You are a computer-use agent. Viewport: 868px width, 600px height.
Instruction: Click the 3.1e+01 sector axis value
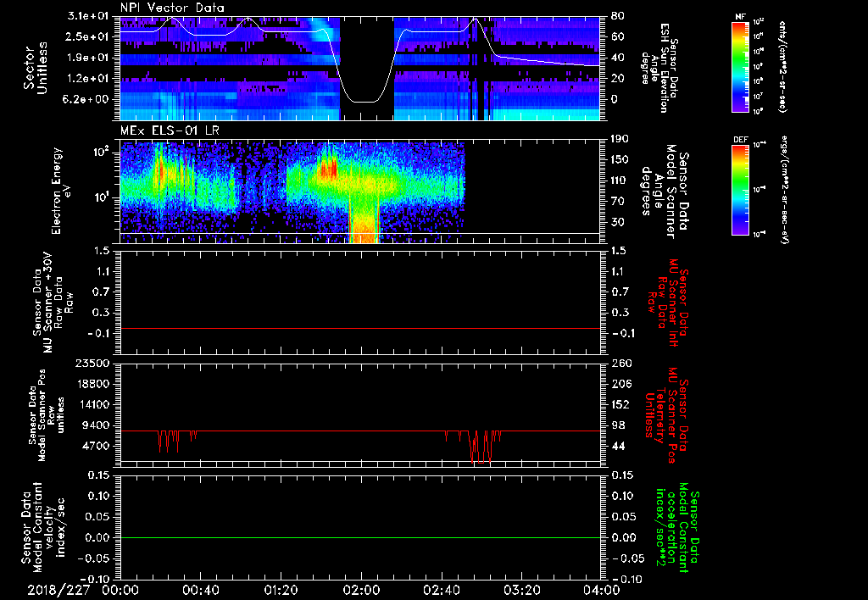(86, 16)
